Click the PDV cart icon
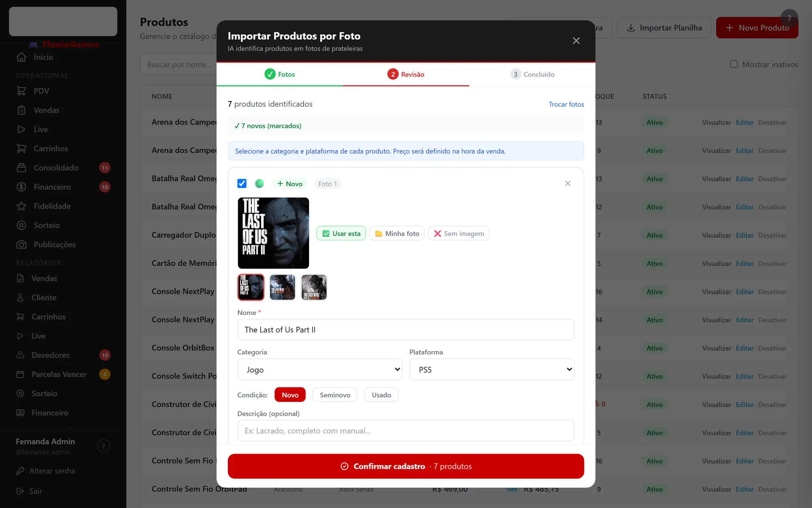This screenshot has height=508, width=812. click(22, 91)
